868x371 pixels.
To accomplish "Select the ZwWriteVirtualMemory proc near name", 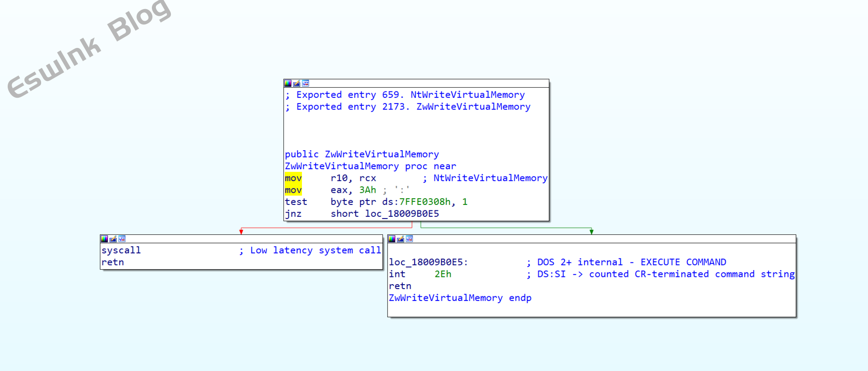I will [341, 166].
